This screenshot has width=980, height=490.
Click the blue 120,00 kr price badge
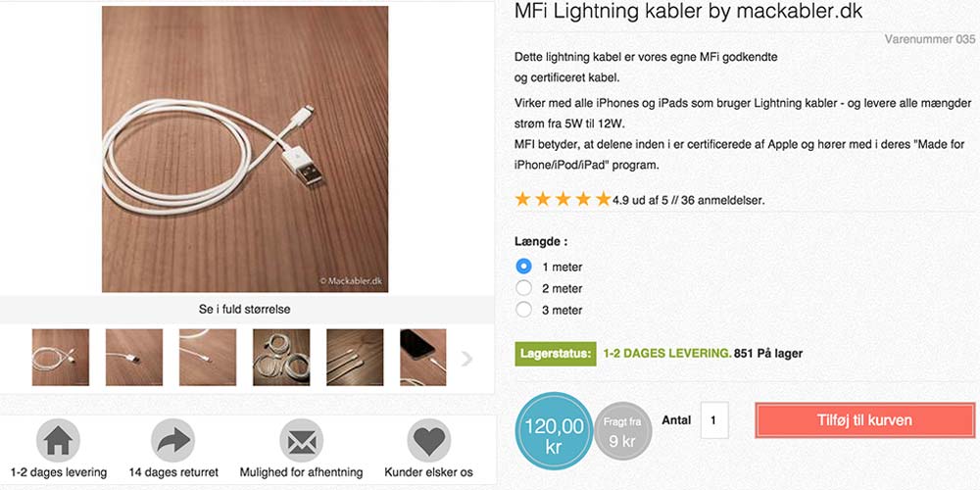(x=554, y=432)
